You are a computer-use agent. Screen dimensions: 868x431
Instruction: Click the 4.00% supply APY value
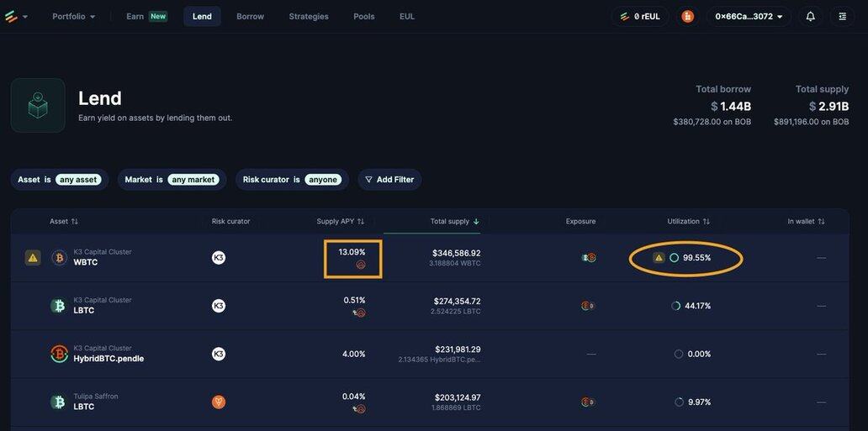[x=354, y=354]
